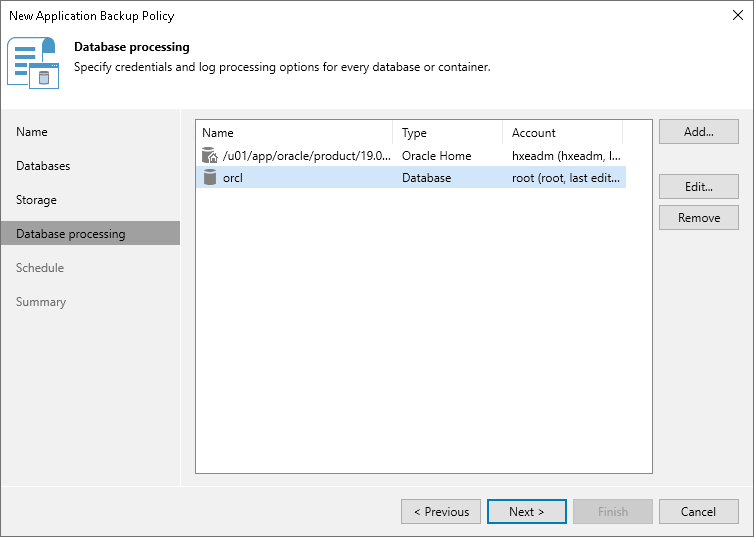Screen dimensions: 754x537
Task: Sort by the Type column header
Action: click(448, 133)
